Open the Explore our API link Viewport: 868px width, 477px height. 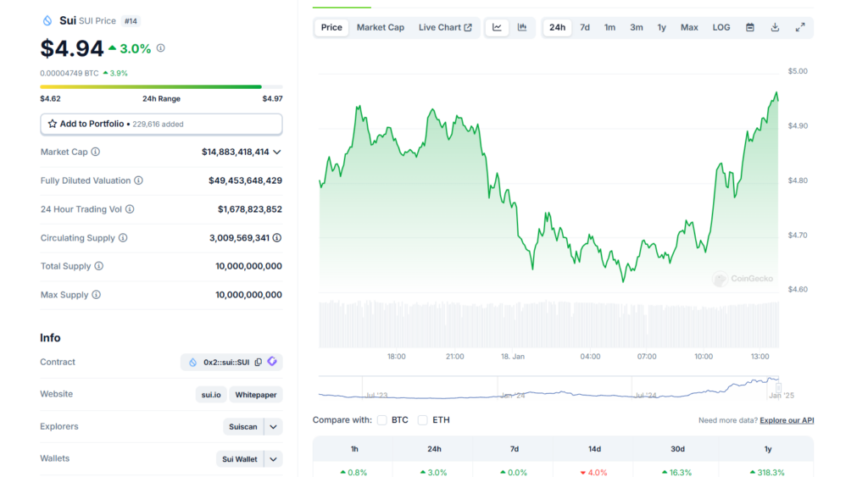coord(787,420)
